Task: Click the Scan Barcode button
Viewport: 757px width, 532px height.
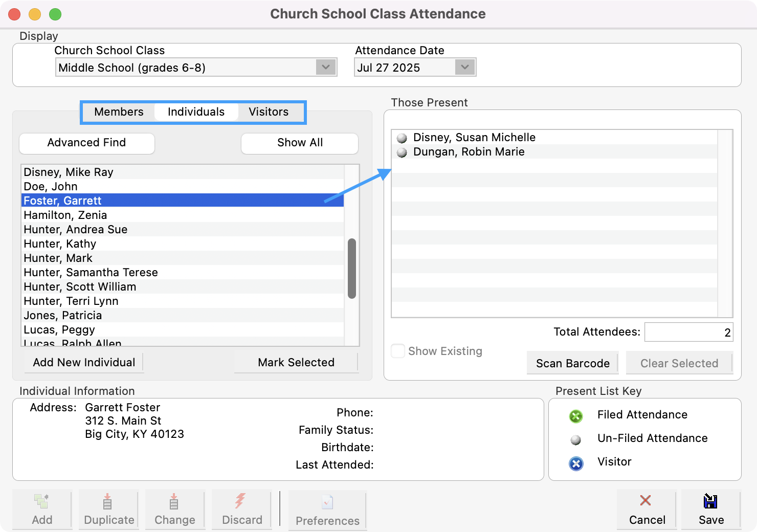Action: tap(572, 363)
